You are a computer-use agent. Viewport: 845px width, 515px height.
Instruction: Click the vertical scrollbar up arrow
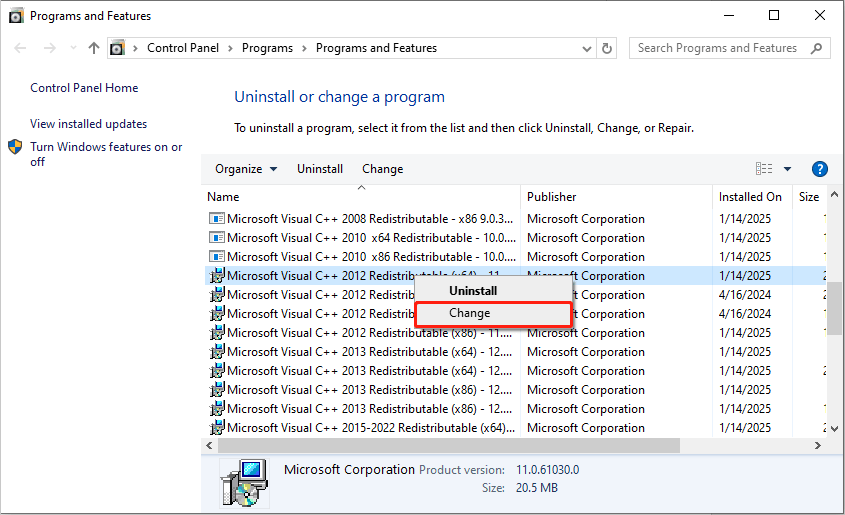point(834,194)
